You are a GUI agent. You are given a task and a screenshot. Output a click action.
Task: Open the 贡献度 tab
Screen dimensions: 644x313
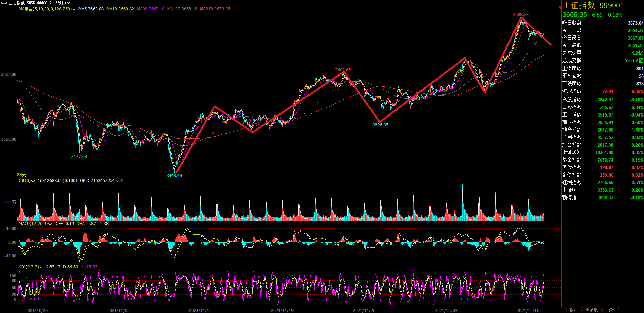pos(591,310)
